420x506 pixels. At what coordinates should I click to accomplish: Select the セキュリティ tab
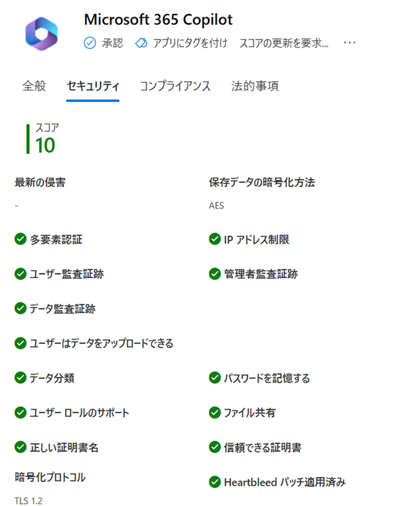[x=93, y=86]
